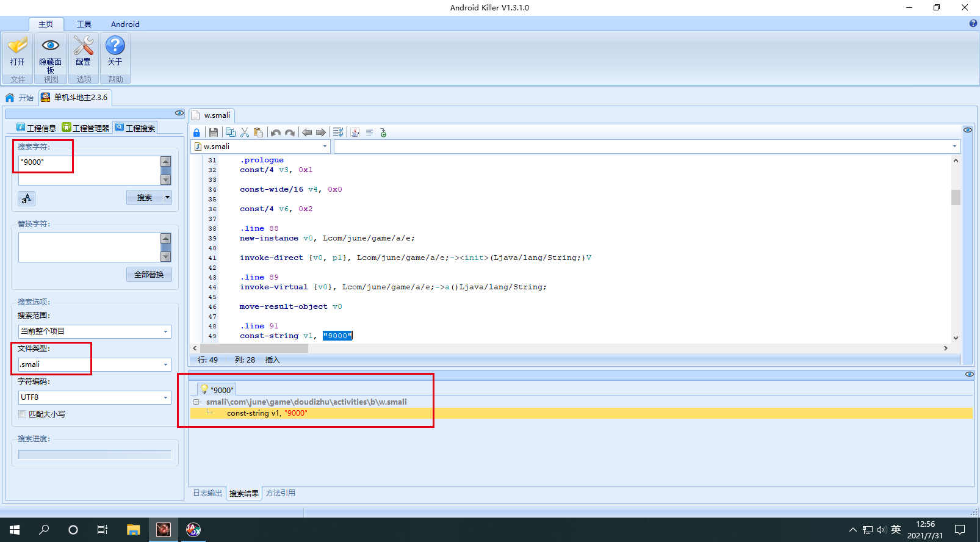The height and width of the screenshot is (542, 980).
Task: Select const-string v1, "9000" result row
Action: [x=581, y=413]
